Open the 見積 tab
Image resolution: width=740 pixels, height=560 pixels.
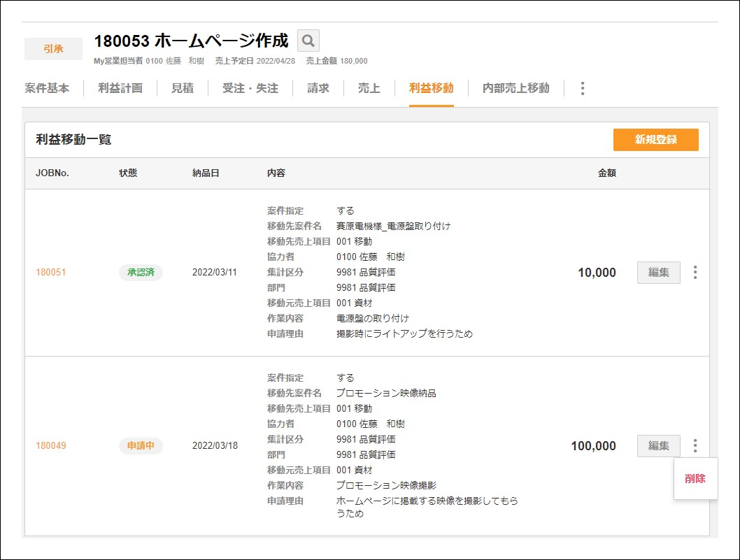[x=182, y=88]
